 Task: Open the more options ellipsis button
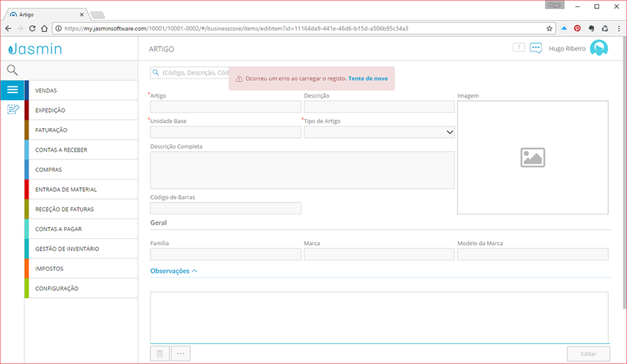point(180,354)
